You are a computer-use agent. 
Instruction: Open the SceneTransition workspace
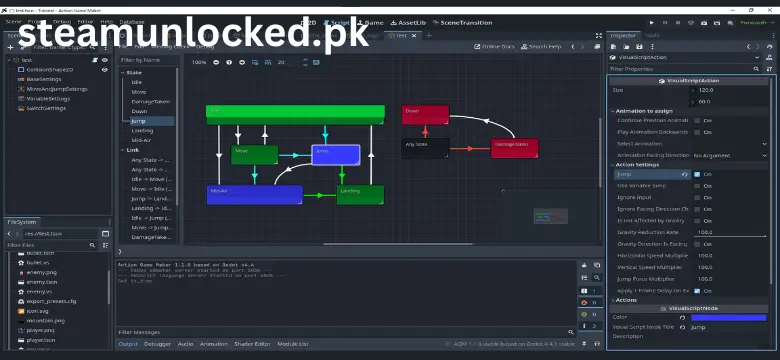(463, 23)
